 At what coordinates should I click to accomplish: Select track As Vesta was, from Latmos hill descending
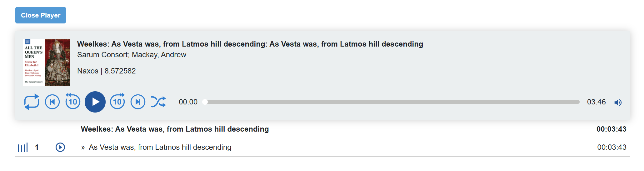(x=160, y=147)
